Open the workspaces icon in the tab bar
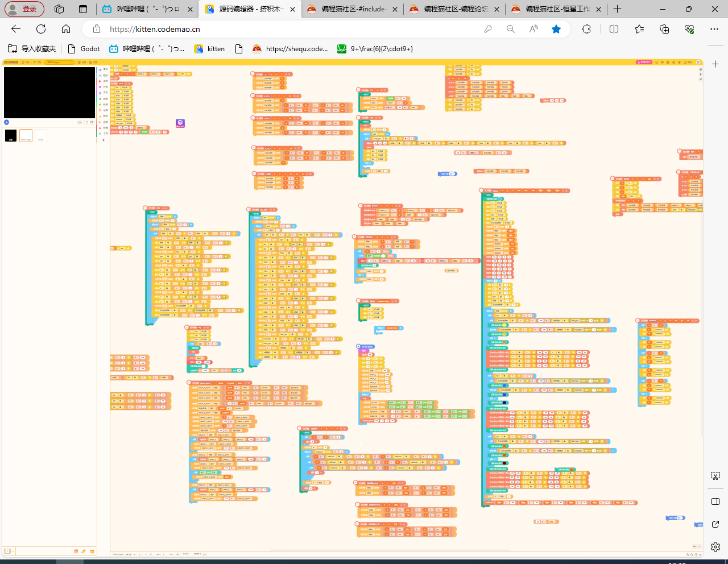728x564 pixels. (59, 9)
